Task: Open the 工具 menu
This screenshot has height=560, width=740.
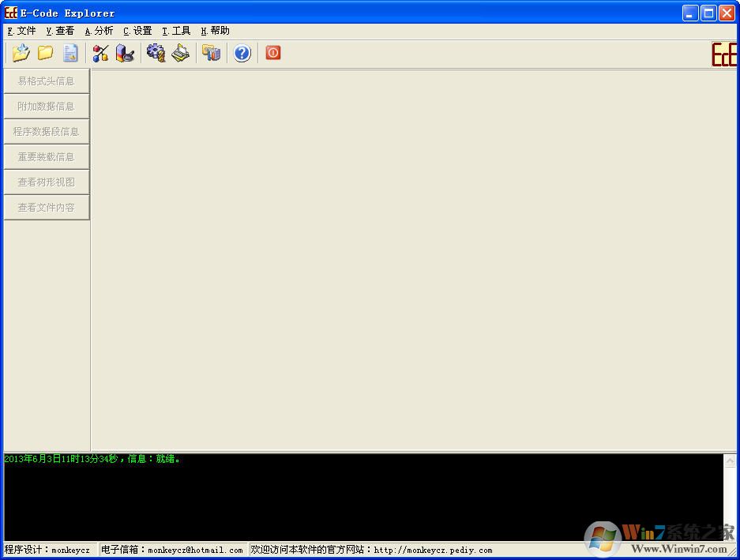Action: [175, 31]
